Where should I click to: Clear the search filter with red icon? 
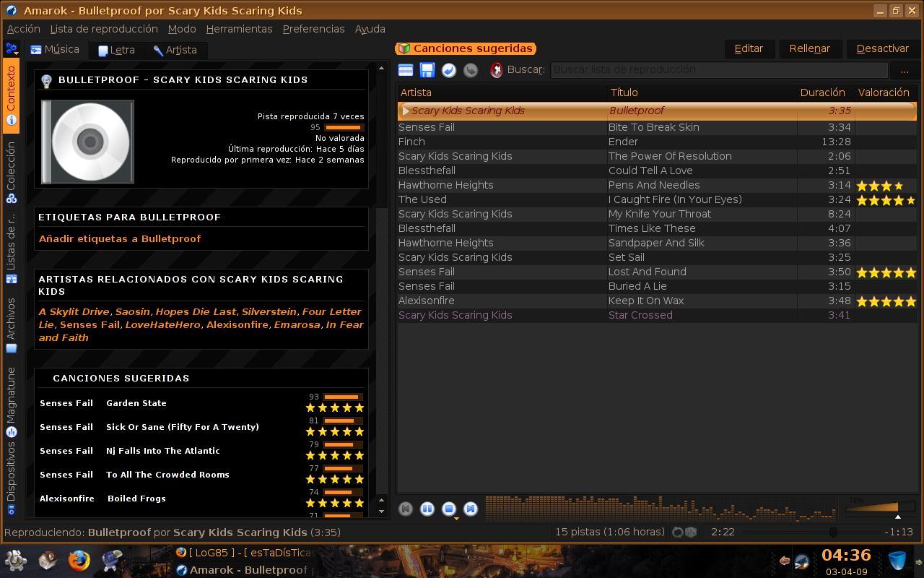tap(496, 70)
